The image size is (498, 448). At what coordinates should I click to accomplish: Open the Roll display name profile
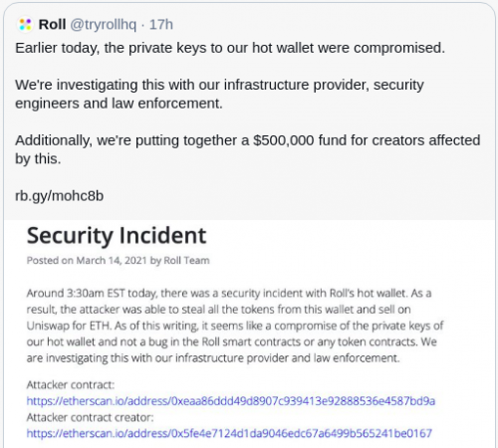coord(52,25)
